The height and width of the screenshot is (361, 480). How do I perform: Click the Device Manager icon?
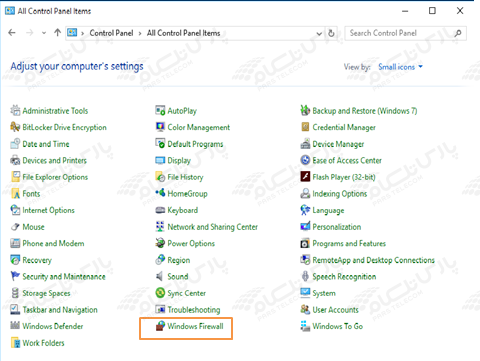click(x=305, y=144)
